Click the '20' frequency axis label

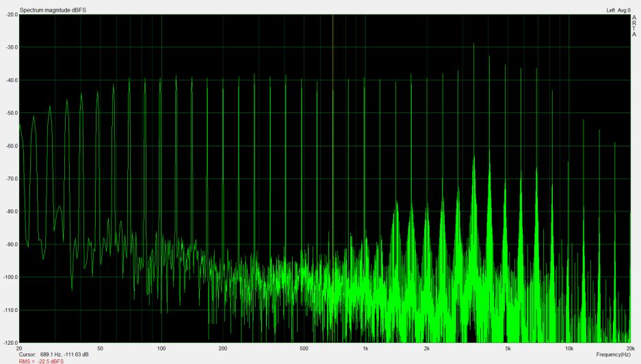tap(19, 348)
